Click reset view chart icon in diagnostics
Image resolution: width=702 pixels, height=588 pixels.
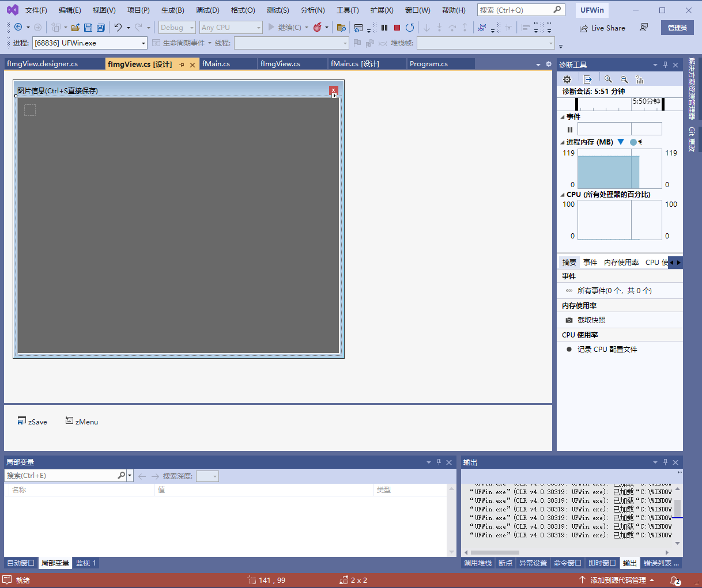pos(640,79)
